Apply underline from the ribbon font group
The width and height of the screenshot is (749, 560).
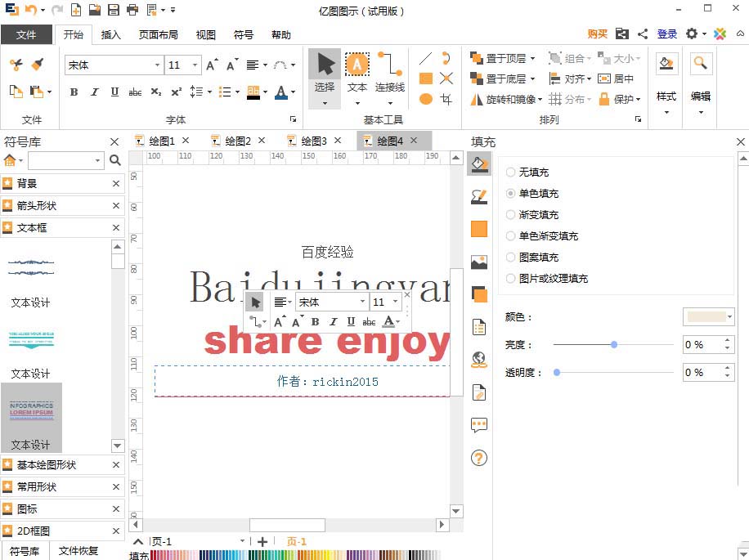click(x=114, y=92)
